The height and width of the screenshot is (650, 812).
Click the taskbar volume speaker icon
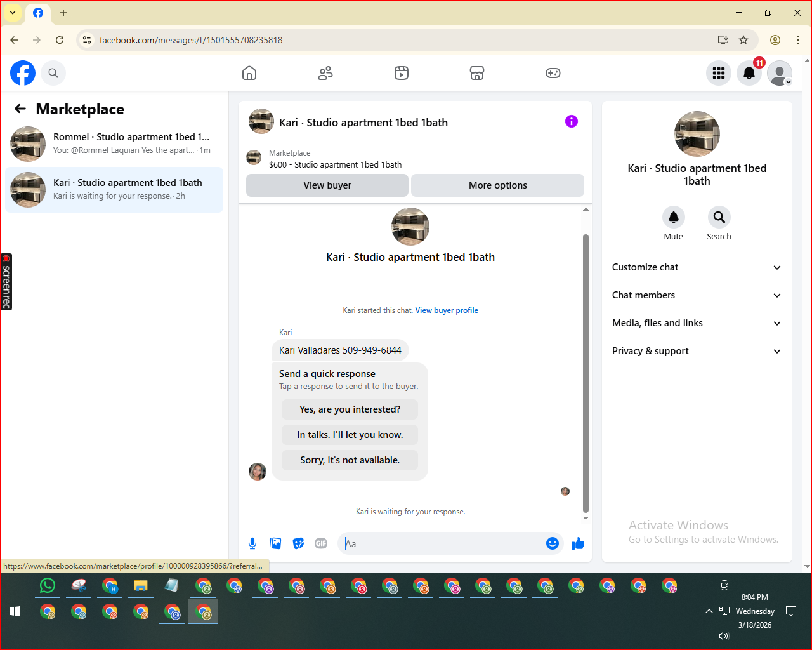[724, 636]
